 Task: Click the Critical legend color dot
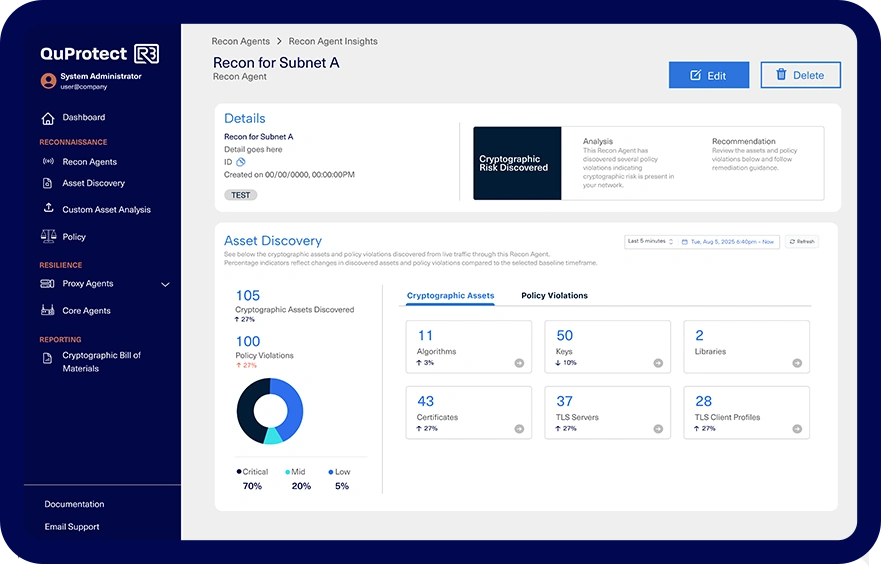coord(239,472)
